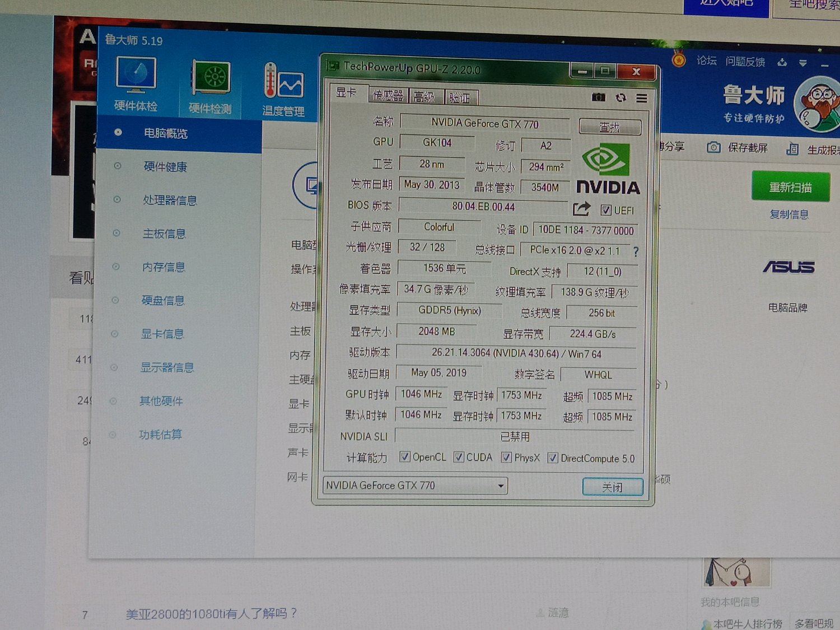Open forum post 美亚2800的1080ti有人了解吗
Image resolution: width=840 pixels, height=630 pixels.
pyautogui.click(x=211, y=613)
